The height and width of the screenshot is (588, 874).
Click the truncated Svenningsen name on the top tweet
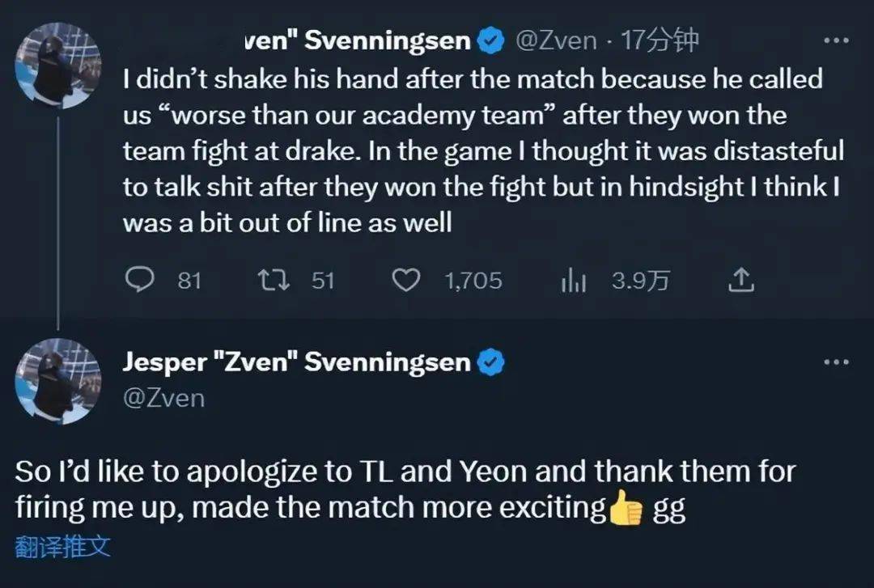click(x=357, y=41)
